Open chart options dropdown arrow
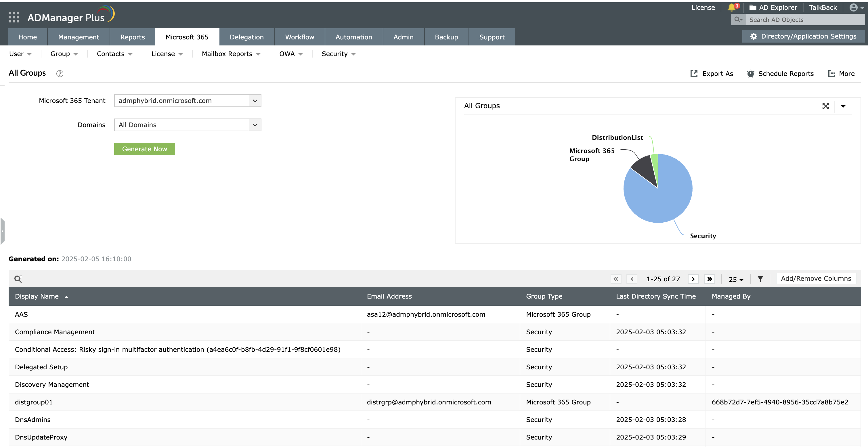Image resolution: width=868 pixels, height=447 pixels. [x=843, y=106]
